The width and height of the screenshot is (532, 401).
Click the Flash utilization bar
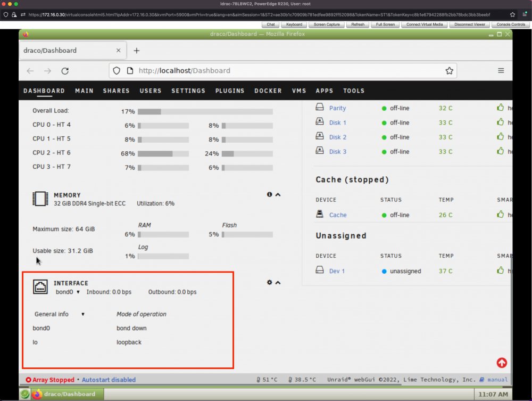[247, 235]
